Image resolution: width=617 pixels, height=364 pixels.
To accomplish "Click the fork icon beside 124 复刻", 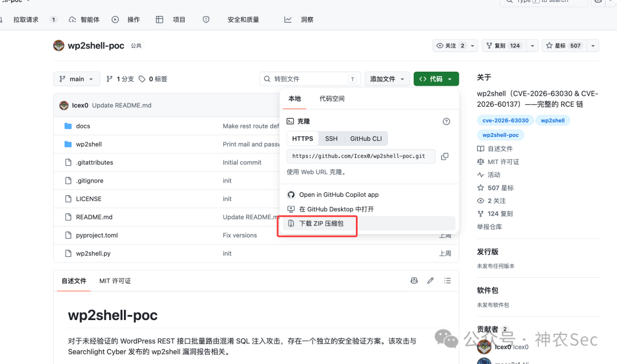I will pos(480,214).
